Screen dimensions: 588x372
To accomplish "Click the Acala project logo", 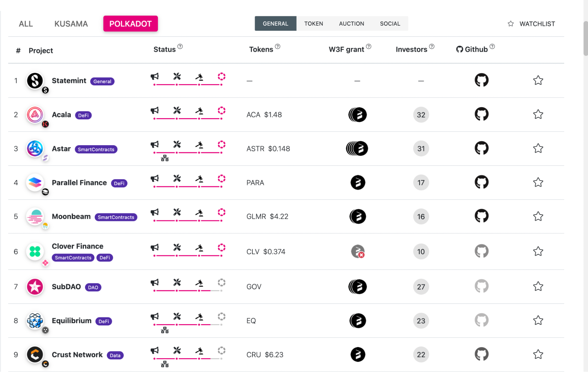I will point(35,115).
